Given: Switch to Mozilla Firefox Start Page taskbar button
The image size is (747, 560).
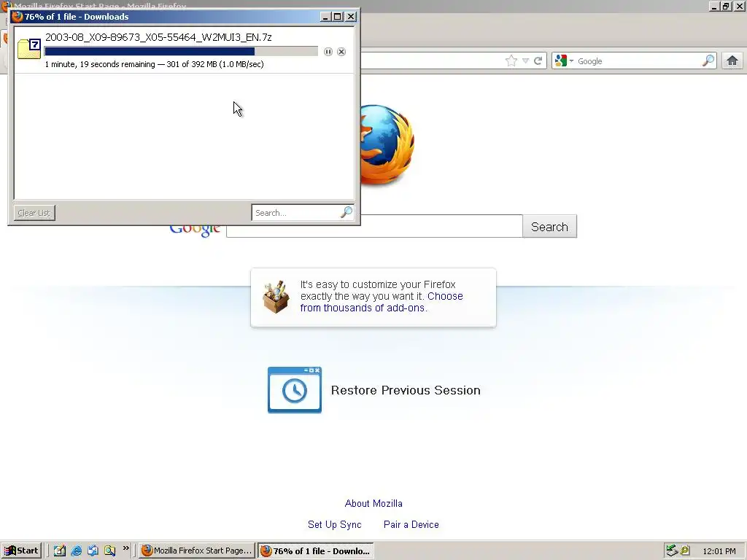Looking at the screenshot, I should (197, 551).
